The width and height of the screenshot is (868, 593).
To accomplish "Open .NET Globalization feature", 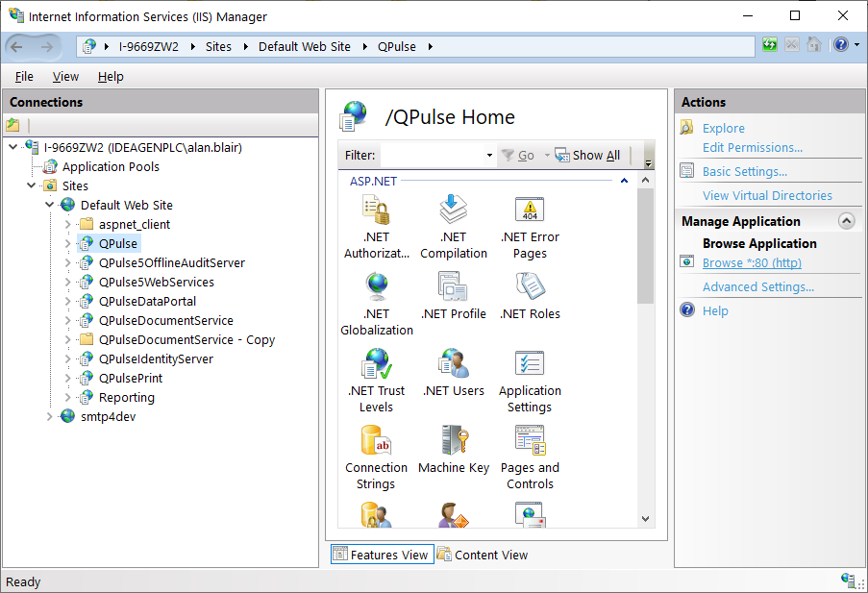I will [x=377, y=305].
